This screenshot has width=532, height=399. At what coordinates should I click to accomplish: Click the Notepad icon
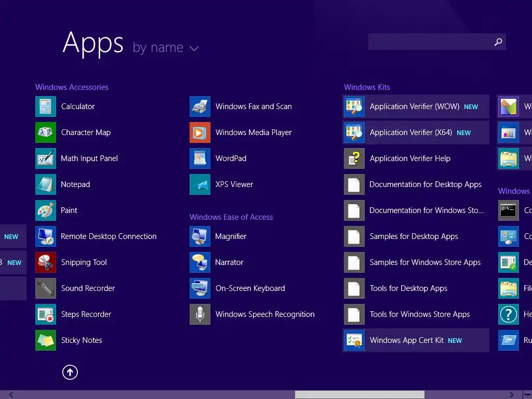(x=46, y=184)
